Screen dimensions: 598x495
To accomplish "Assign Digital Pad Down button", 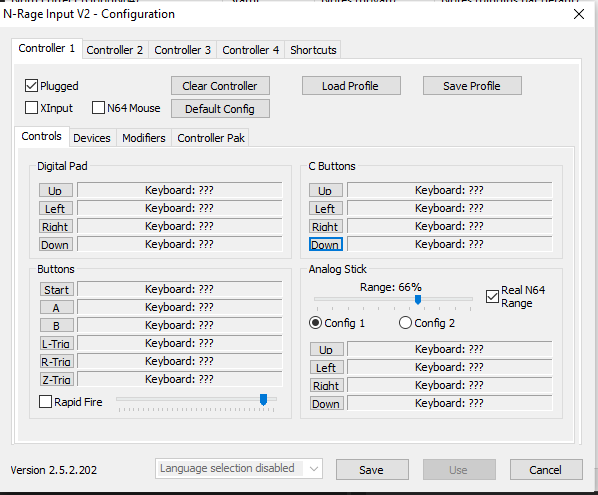I will point(56,244).
